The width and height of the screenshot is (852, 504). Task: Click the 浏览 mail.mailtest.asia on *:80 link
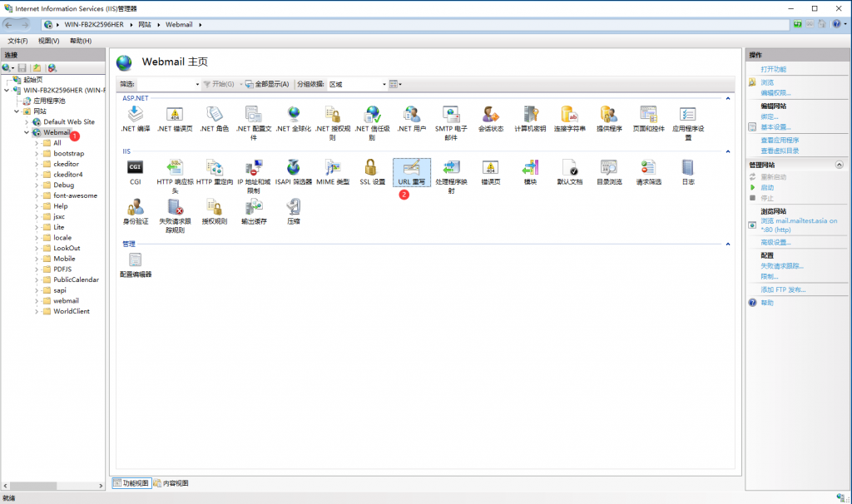[799, 225]
